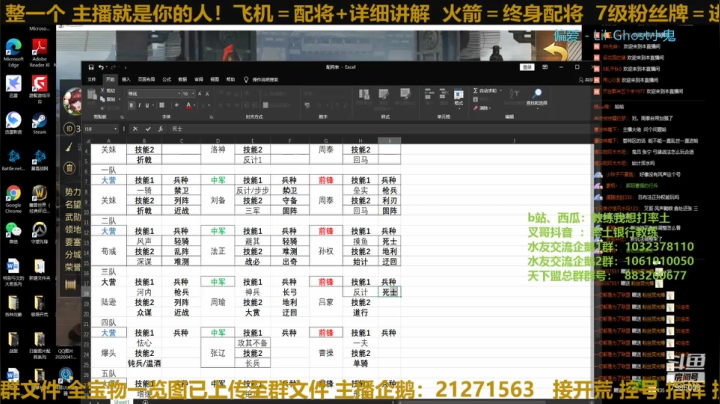
Task: Open the font color dropdown arrow
Action: 194,106
